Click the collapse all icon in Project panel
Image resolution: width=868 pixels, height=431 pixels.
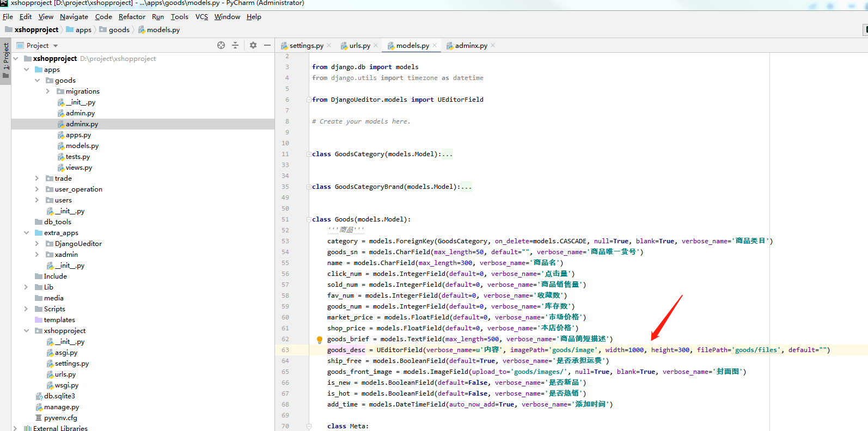(x=235, y=45)
